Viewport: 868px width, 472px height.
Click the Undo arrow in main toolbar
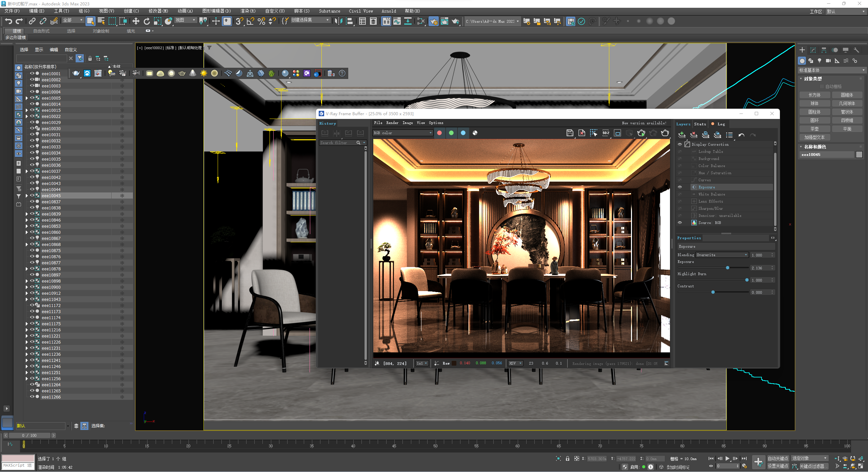(8, 21)
